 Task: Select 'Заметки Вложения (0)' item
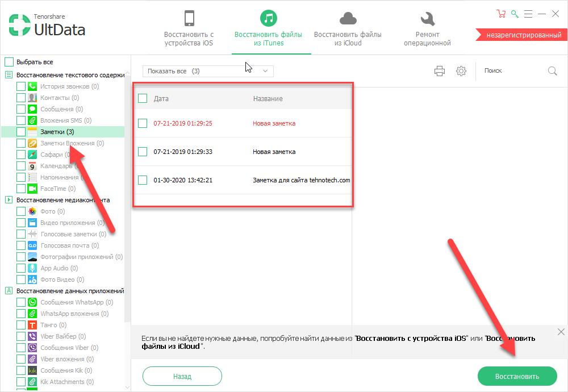click(72, 143)
